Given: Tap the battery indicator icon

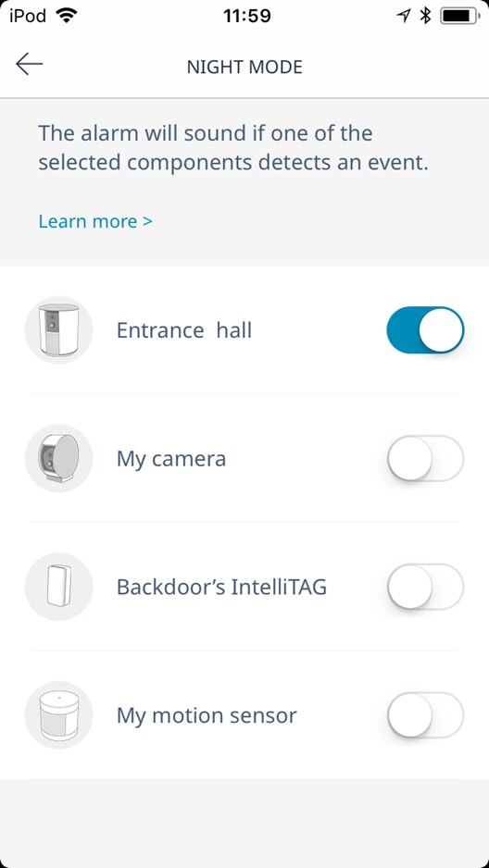Looking at the screenshot, I should (460, 16).
